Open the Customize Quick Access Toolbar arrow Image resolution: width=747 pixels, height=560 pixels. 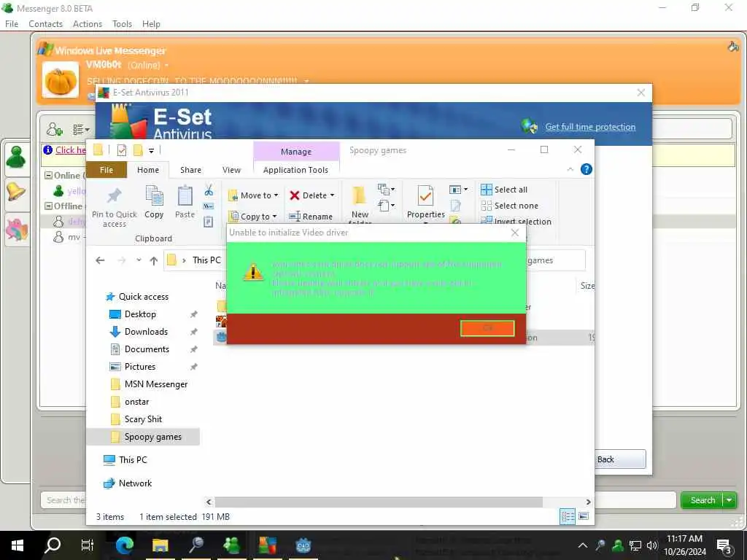(151, 151)
